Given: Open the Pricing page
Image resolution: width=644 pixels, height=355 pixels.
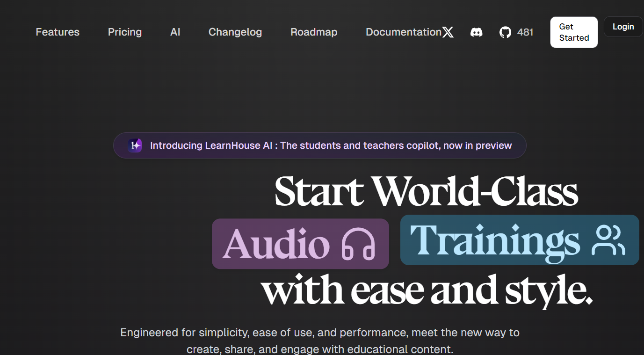Looking at the screenshot, I should point(124,32).
